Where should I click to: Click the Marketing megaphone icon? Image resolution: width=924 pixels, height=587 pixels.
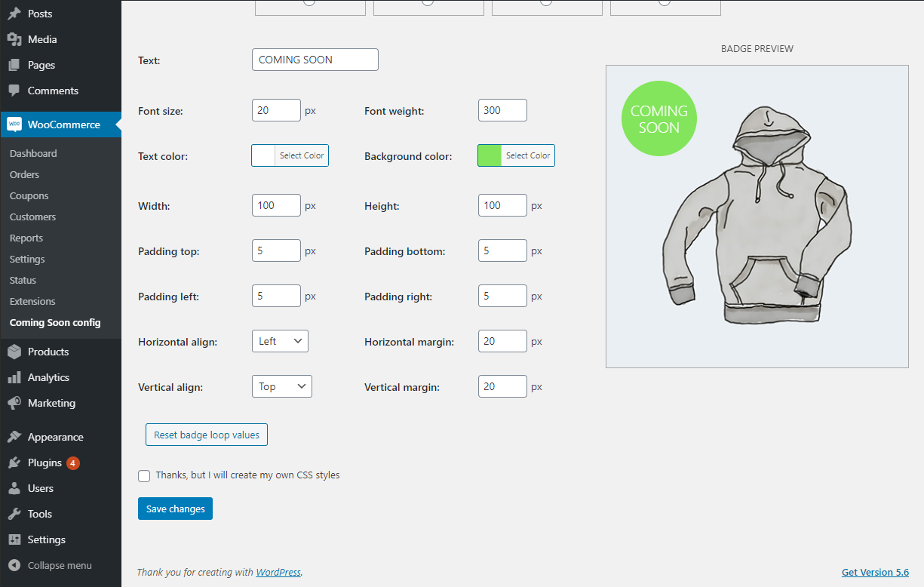(x=14, y=403)
